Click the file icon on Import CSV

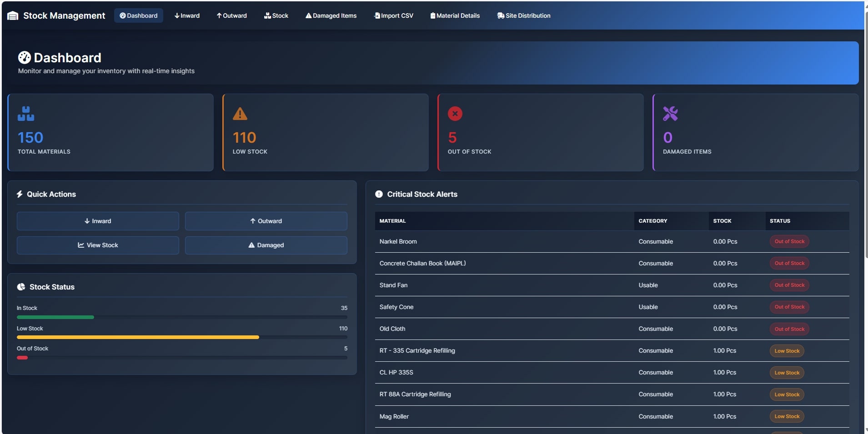click(x=376, y=15)
